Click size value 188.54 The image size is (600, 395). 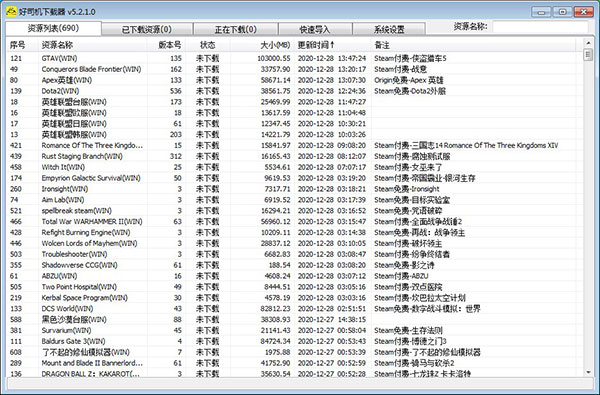[279, 265]
